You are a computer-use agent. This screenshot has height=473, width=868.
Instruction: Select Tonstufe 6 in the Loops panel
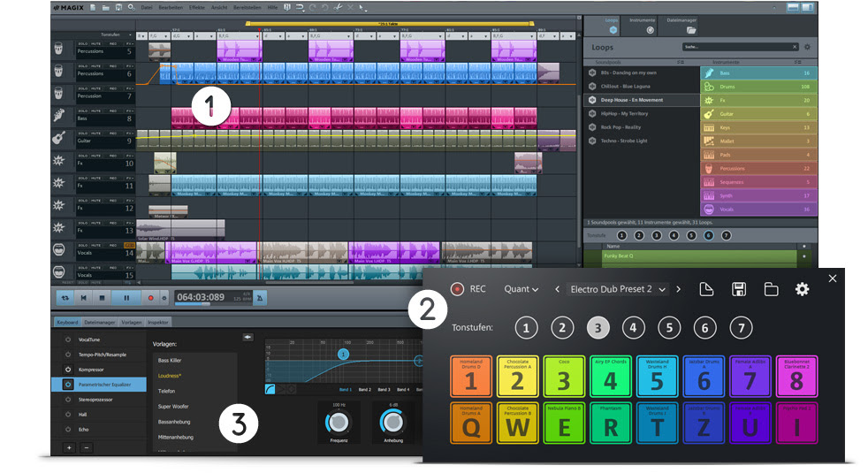[x=709, y=235]
